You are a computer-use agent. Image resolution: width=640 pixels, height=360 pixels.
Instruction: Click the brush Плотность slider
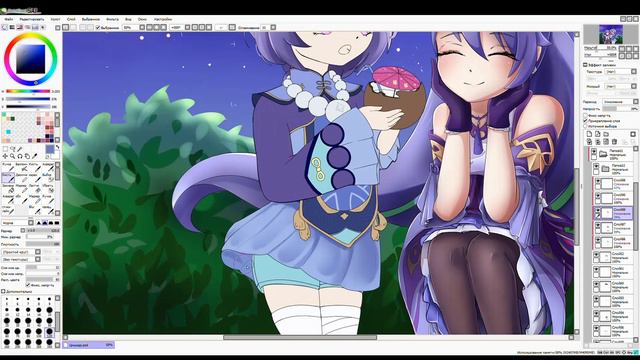[x=43, y=244]
